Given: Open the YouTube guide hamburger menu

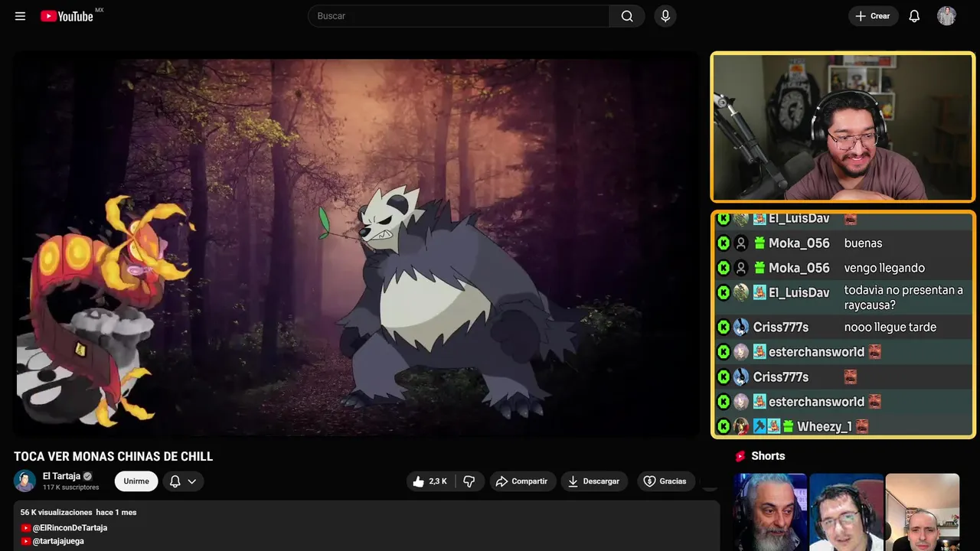Looking at the screenshot, I should point(20,16).
